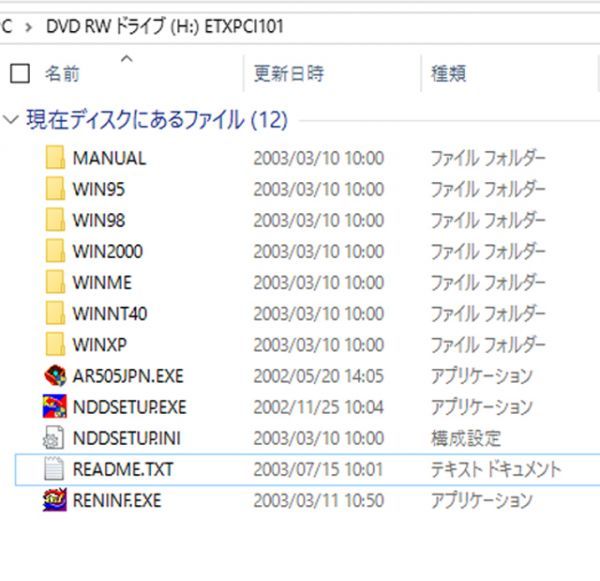Click the date 2002/11/25 10:04
Screen dimensions: 600x581
click(318, 407)
